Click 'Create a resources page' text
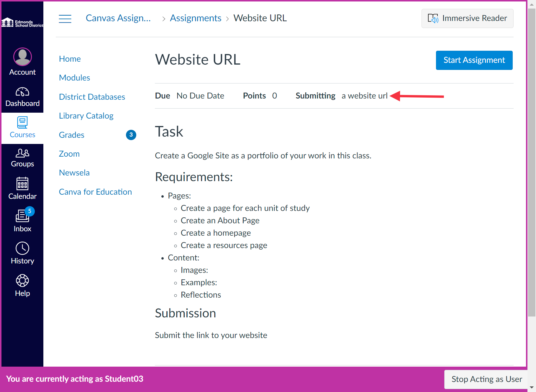536x392 pixels. [224, 245]
